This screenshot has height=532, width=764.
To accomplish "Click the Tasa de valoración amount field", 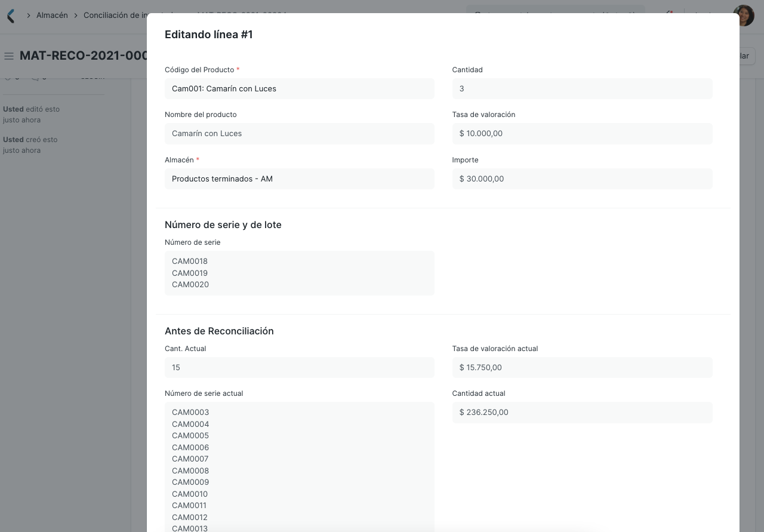I will tap(582, 133).
